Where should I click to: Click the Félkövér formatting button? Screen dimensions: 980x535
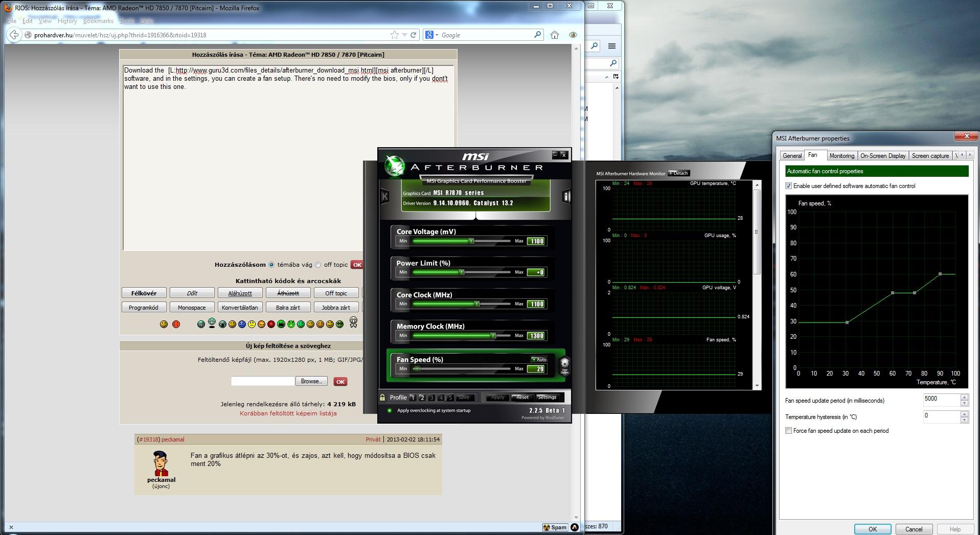144,293
